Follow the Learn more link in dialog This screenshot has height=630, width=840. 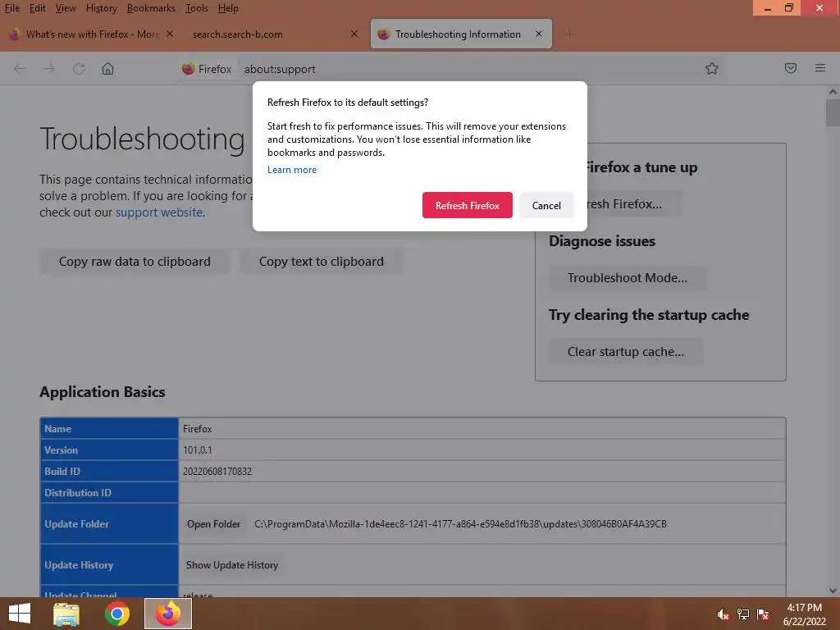tap(292, 170)
